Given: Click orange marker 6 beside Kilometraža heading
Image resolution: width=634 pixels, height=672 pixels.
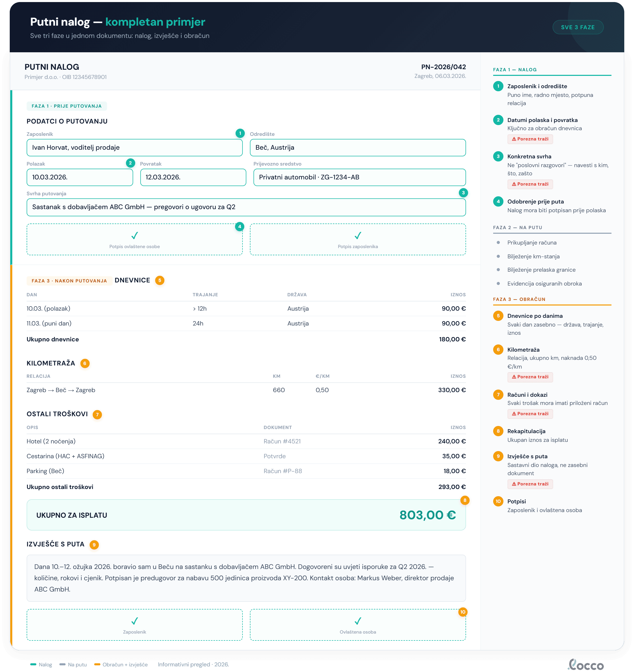Looking at the screenshot, I should tap(85, 363).
